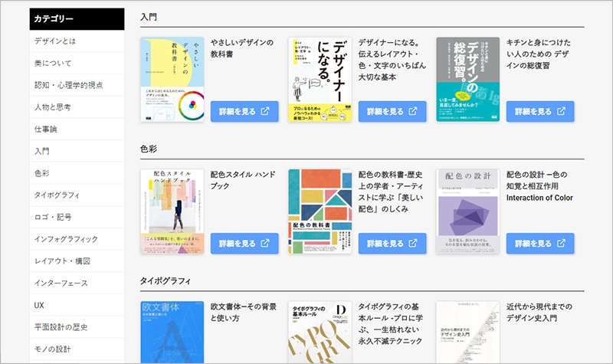Click the 入門 section heading
Screen dimensions: 613x364
point(149,17)
